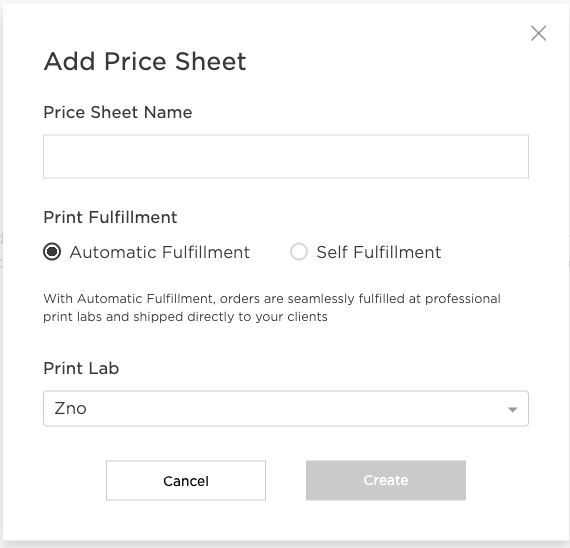Open the Print Lab dropdown
This screenshot has height=548, width=570.
pos(286,408)
